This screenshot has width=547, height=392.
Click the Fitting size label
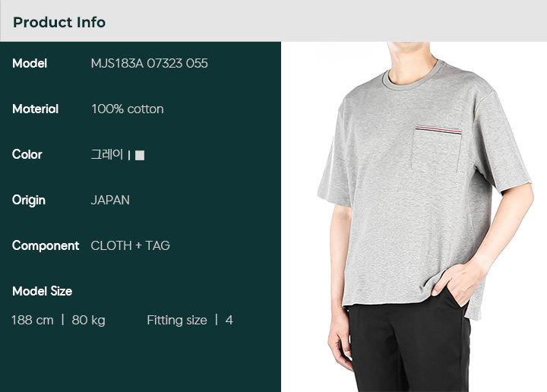[x=177, y=321]
